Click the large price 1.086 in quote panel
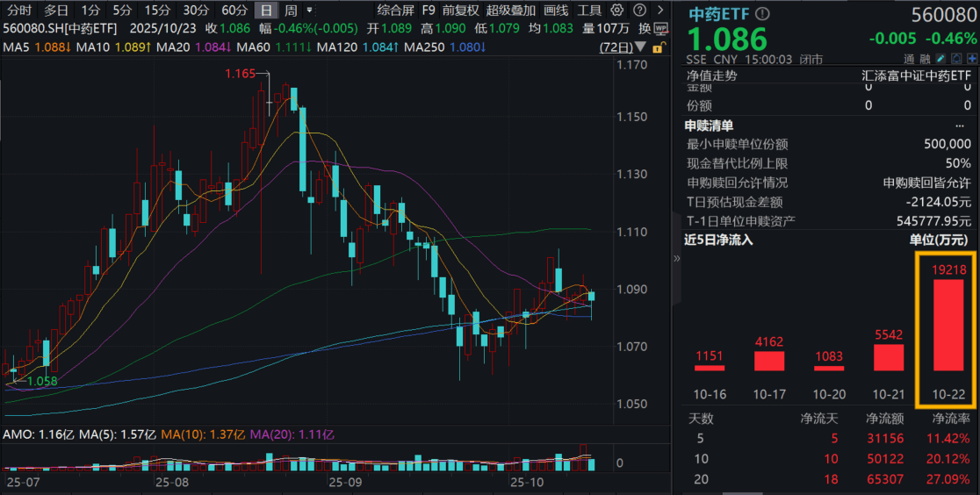This screenshot has width=980, height=495. [x=727, y=39]
